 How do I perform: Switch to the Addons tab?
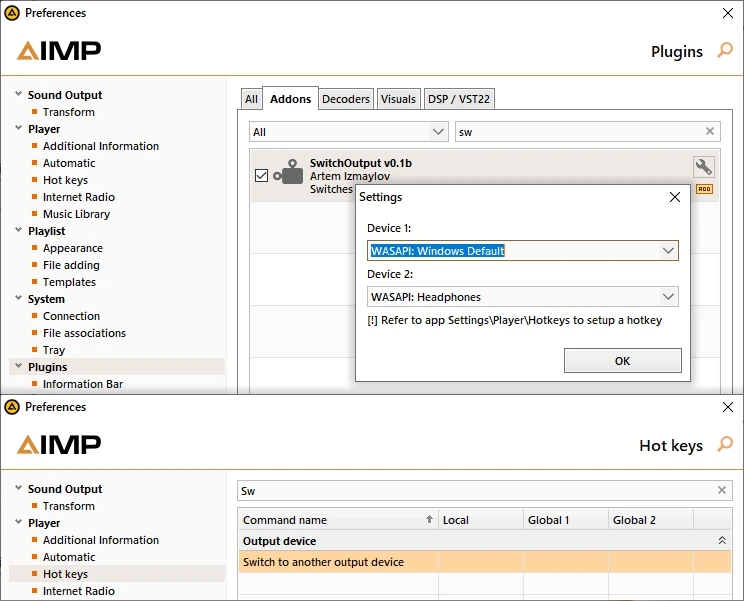(290, 99)
